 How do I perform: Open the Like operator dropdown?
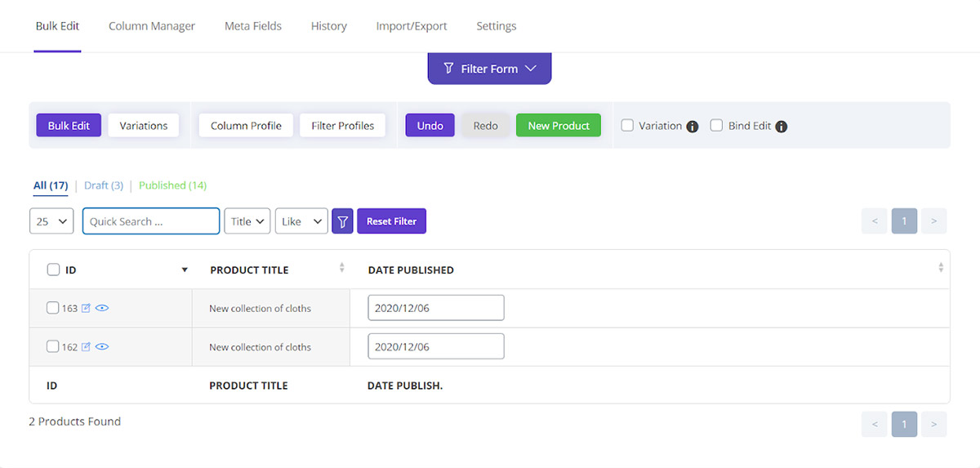coord(301,221)
